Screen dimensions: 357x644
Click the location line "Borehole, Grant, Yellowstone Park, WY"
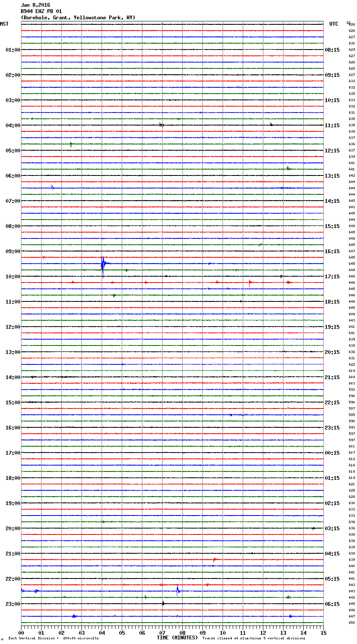(78, 18)
